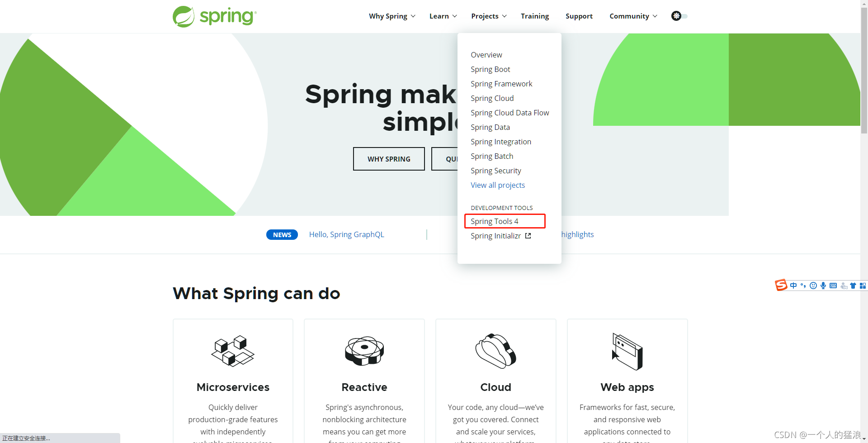Screen dimensions: 868x443
Task: Open Spring Integration from the menu
Action: (501, 142)
